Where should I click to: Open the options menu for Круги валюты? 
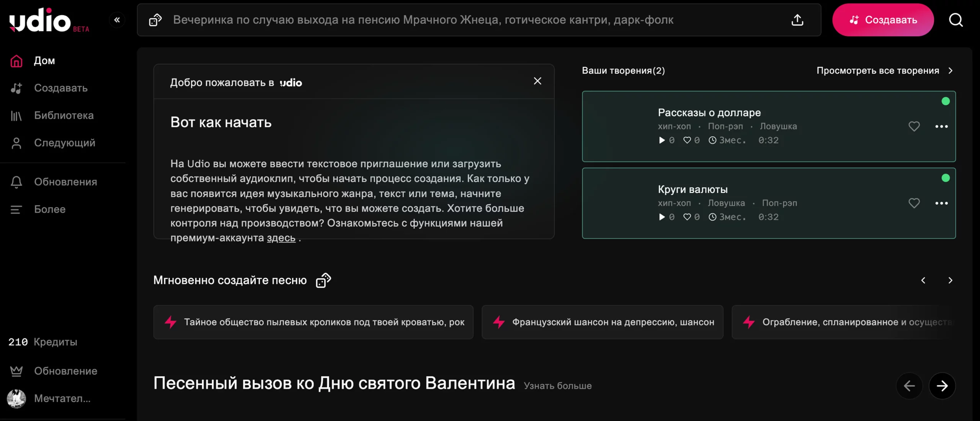point(941,203)
